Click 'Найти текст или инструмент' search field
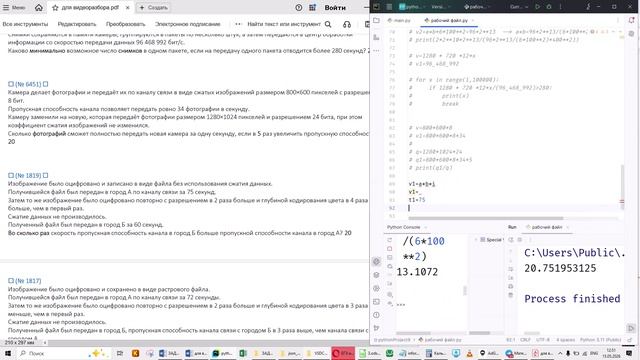 (x=284, y=24)
